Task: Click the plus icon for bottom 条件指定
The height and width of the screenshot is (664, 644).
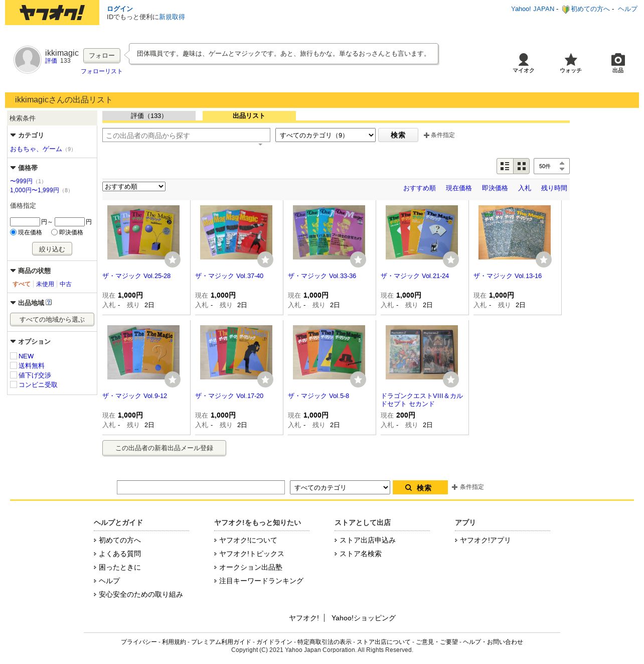Action: (x=454, y=487)
